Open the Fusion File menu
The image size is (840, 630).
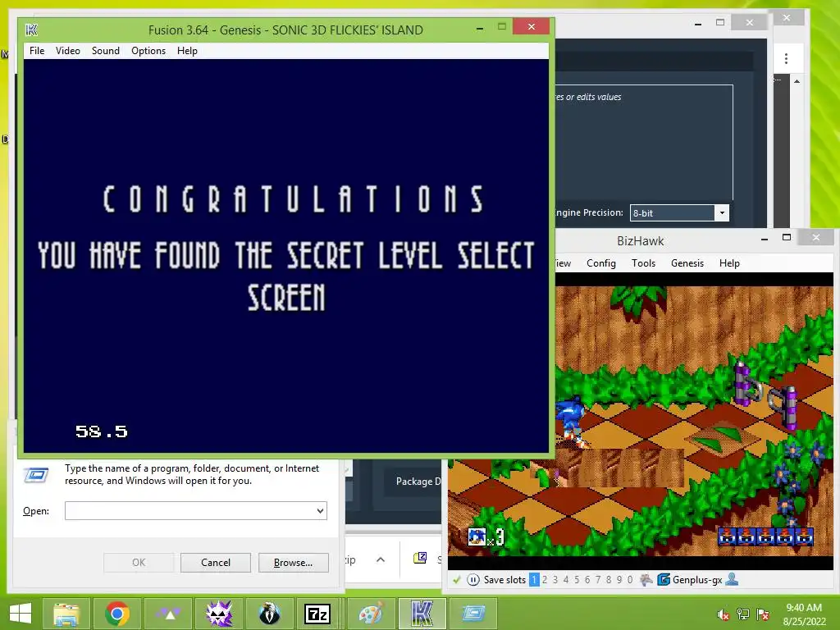click(x=37, y=51)
